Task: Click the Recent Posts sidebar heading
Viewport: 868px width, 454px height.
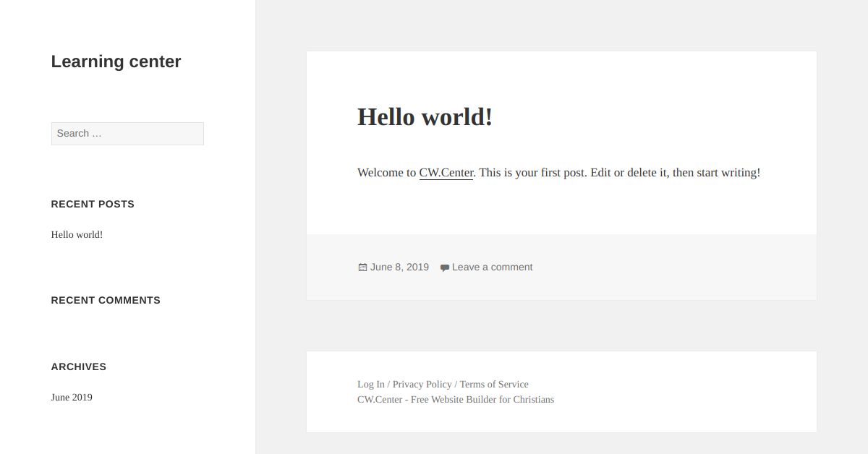Action: pos(93,204)
